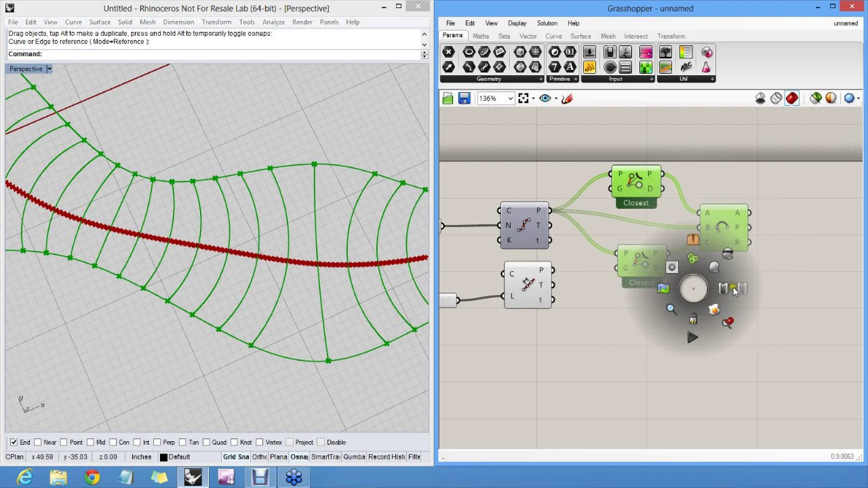
Task: Click the red pushpin icon in radial menu
Action: point(728,323)
